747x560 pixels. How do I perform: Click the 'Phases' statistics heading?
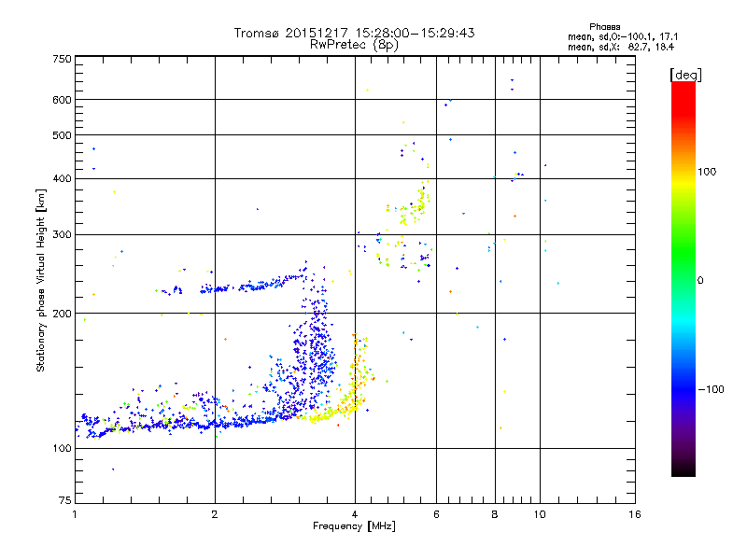point(604,27)
